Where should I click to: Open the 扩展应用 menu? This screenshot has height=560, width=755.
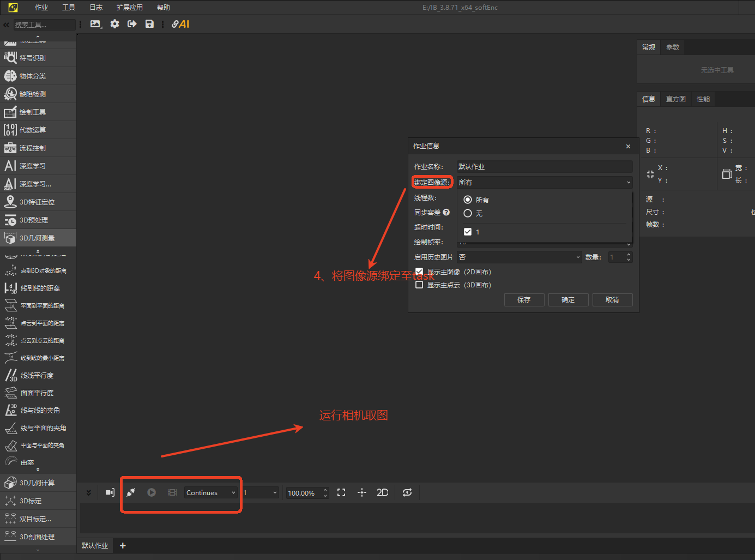point(129,8)
